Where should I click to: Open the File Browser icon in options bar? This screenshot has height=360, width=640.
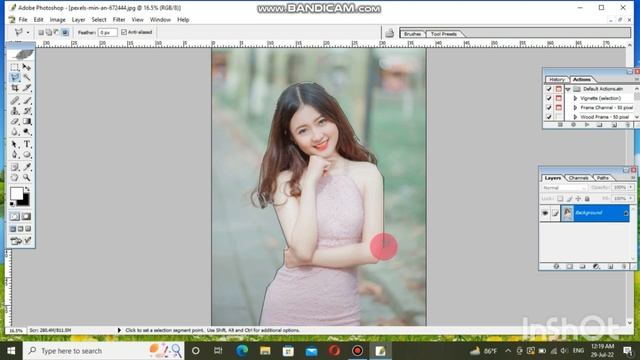[389, 33]
